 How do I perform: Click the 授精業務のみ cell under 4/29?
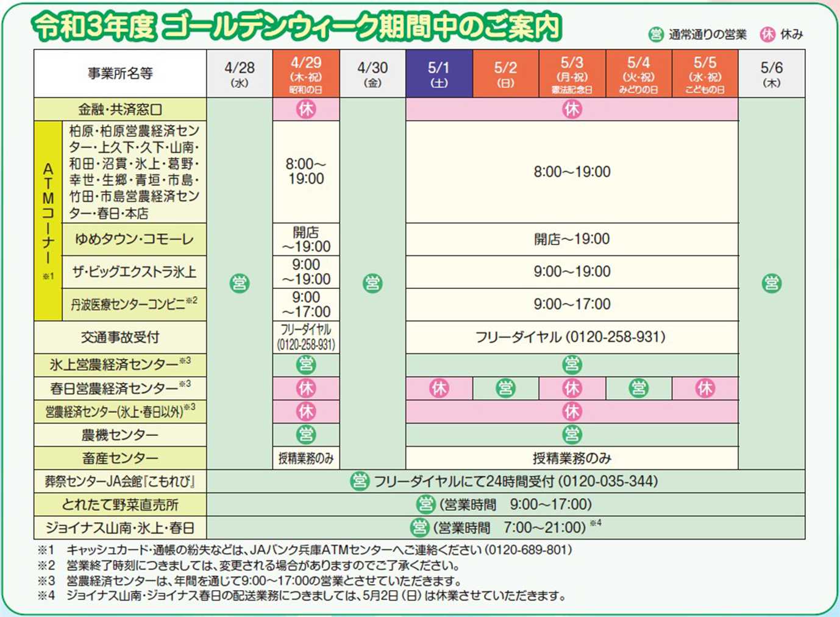[x=306, y=458]
